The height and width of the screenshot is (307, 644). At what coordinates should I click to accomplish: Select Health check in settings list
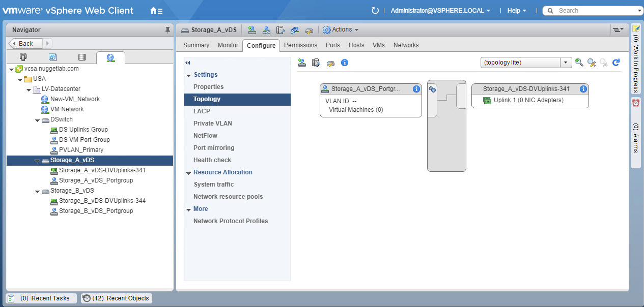(x=212, y=160)
